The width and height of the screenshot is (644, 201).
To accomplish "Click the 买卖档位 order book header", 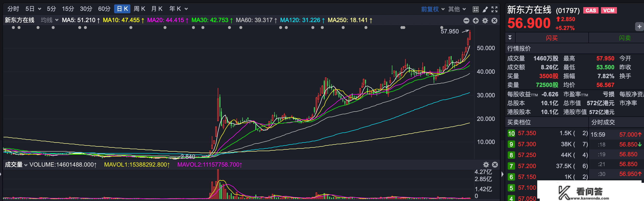I will (x=519, y=122).
